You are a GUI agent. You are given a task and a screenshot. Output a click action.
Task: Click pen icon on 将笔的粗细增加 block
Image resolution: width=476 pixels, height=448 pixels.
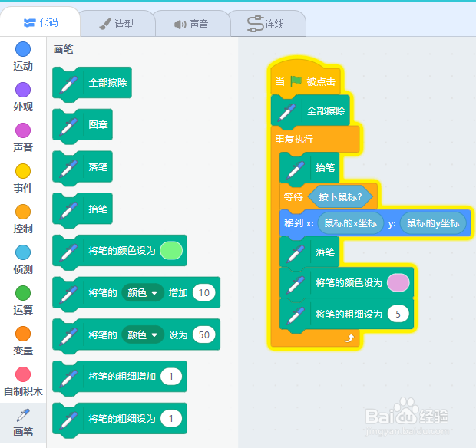pos(68,377)
